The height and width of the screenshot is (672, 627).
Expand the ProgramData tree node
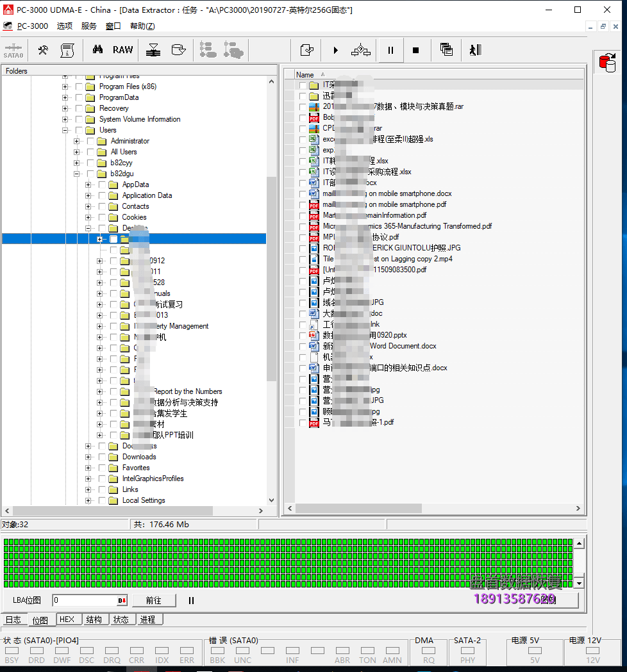pyautogui.click(x=65, y=98)
